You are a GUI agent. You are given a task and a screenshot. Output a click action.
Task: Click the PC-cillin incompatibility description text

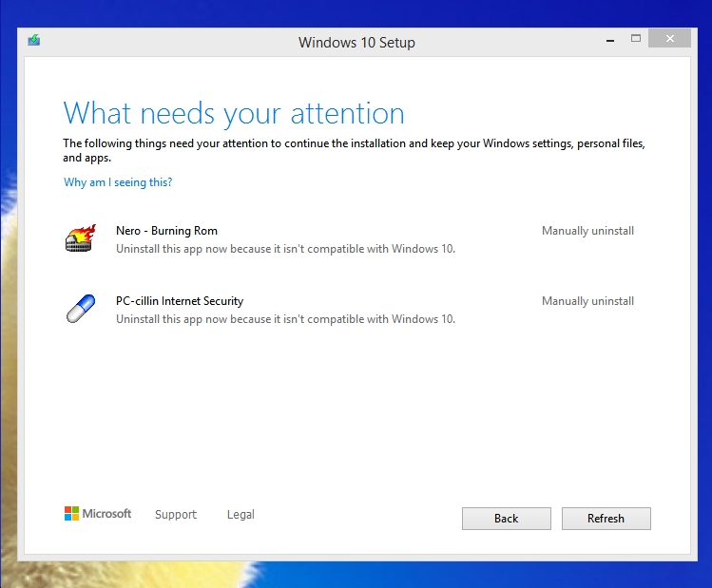(x=285, y=319)
